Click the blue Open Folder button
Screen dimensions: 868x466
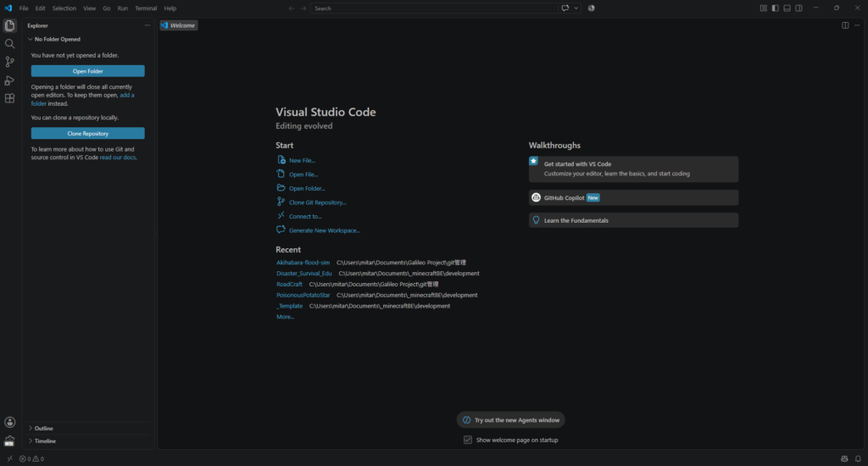87,71
